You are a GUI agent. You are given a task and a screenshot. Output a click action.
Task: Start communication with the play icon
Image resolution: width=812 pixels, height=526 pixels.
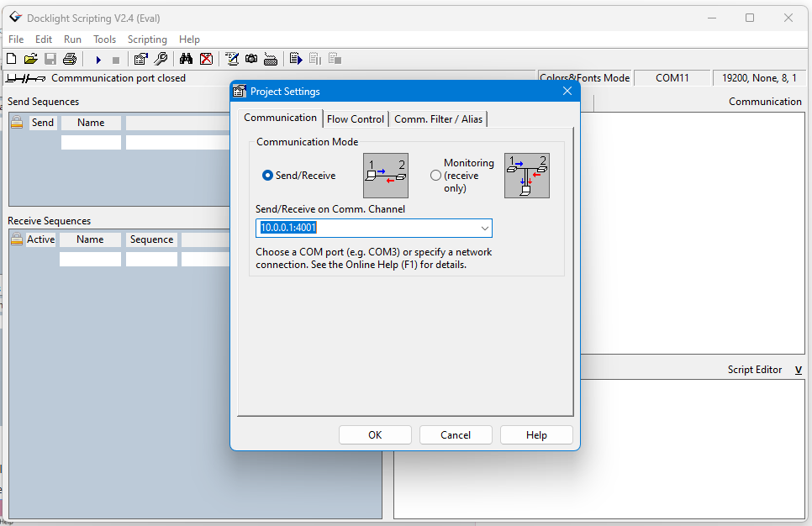coord(98,60)
